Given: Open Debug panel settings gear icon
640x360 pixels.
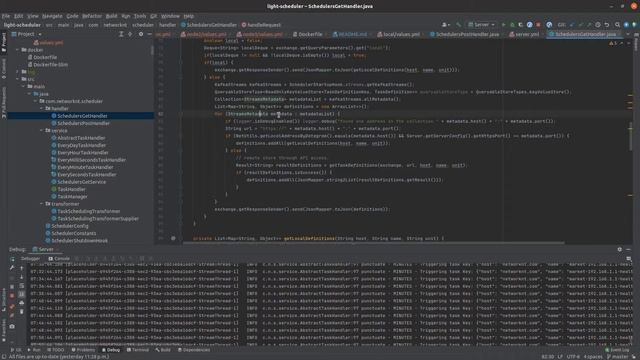Looking at the screenshot, I should [x=620, y=249].
